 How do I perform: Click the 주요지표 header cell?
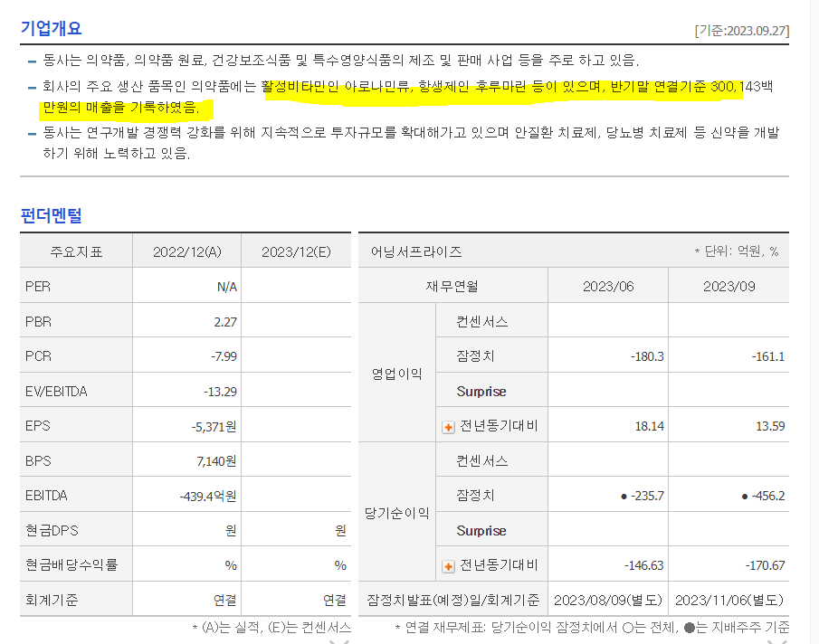[76, 252]
